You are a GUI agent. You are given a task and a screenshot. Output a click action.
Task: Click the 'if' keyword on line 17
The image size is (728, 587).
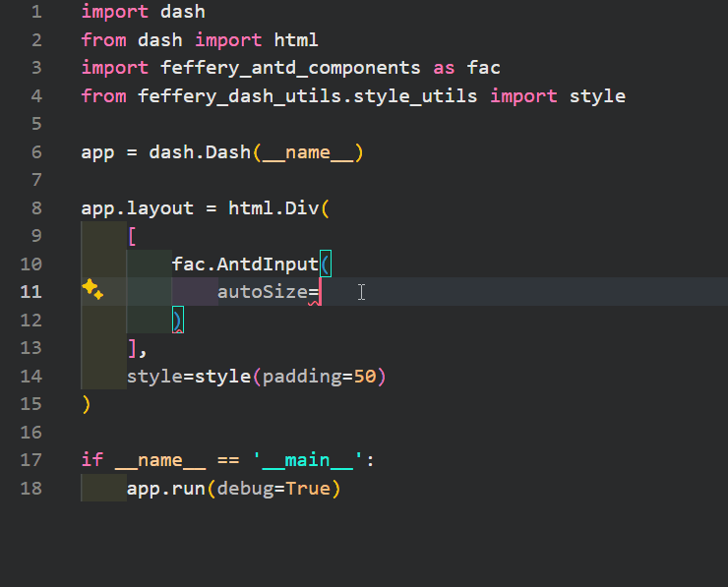[x=91, y=460]
